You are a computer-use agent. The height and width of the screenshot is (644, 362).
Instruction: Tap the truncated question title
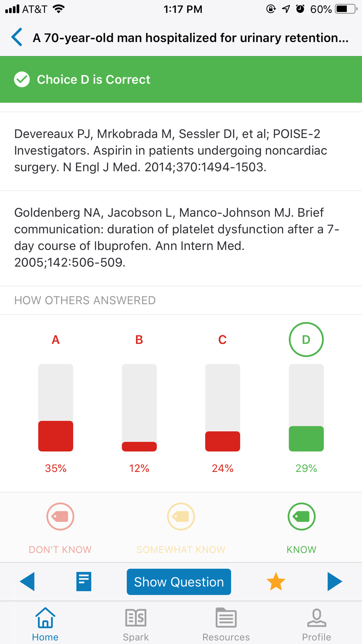coord(190,38)
